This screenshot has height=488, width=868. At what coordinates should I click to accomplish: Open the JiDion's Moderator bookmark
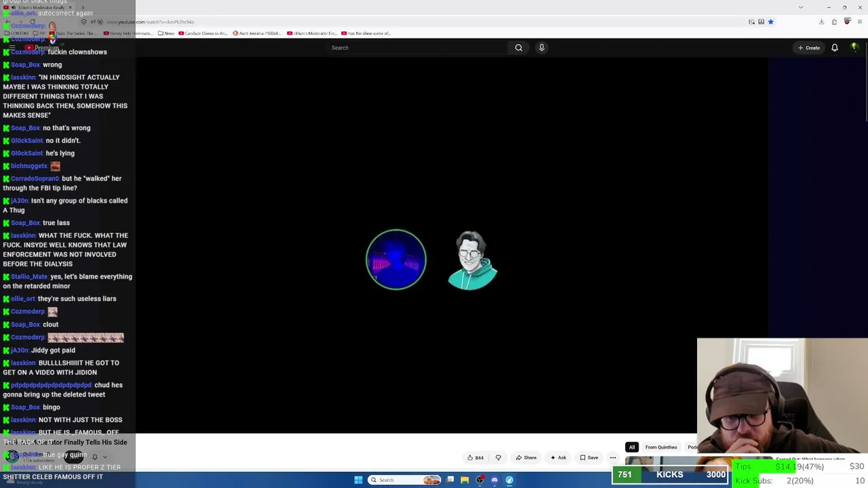312,33
